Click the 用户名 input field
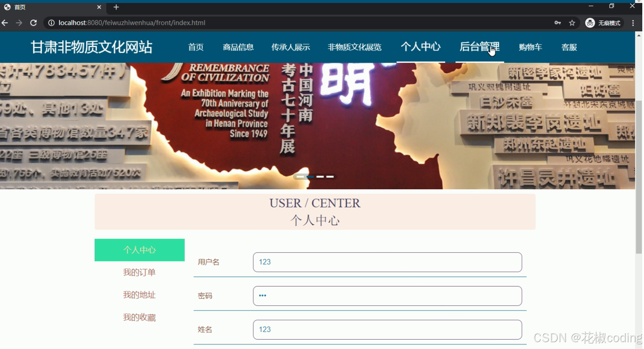 pos(387,262)
